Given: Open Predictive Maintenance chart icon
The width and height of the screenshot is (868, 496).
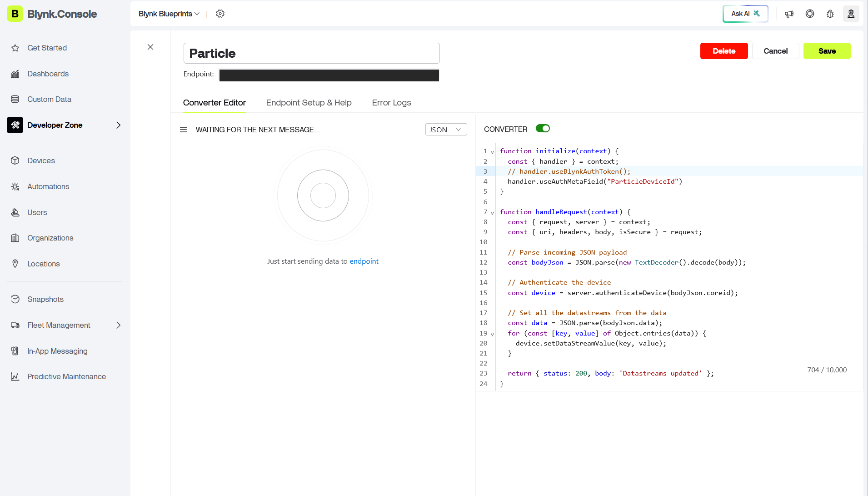Looking at the screenshot, I should pos(15,376).
